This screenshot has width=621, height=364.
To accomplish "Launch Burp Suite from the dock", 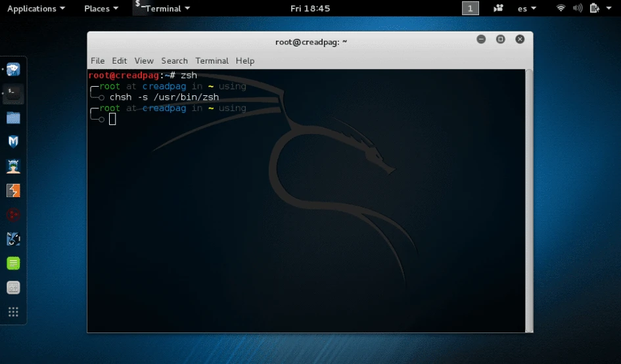I will pyautogui.click(x=13, y=191).
